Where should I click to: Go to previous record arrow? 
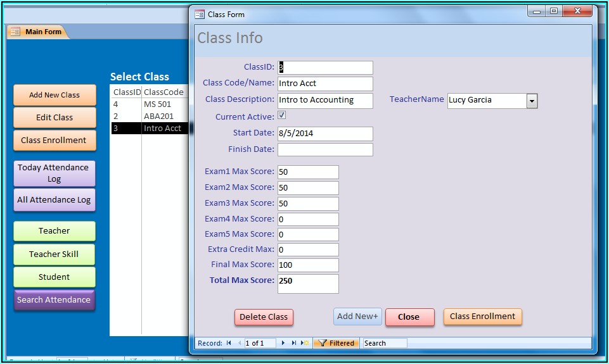click(x=240, y=343)
